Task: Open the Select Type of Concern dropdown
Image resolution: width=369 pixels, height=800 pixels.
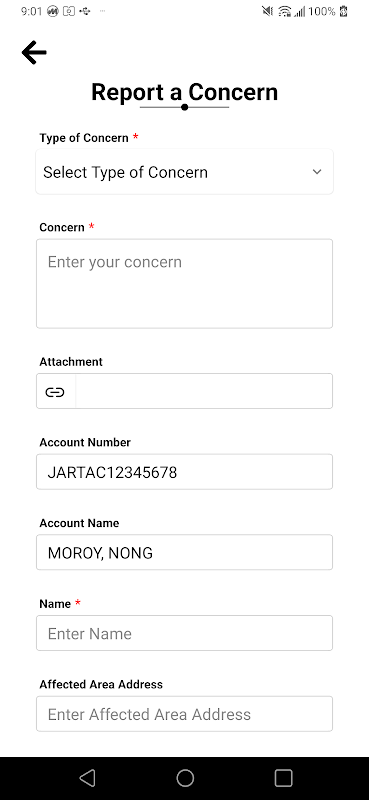Action: [x=184, y=172]
